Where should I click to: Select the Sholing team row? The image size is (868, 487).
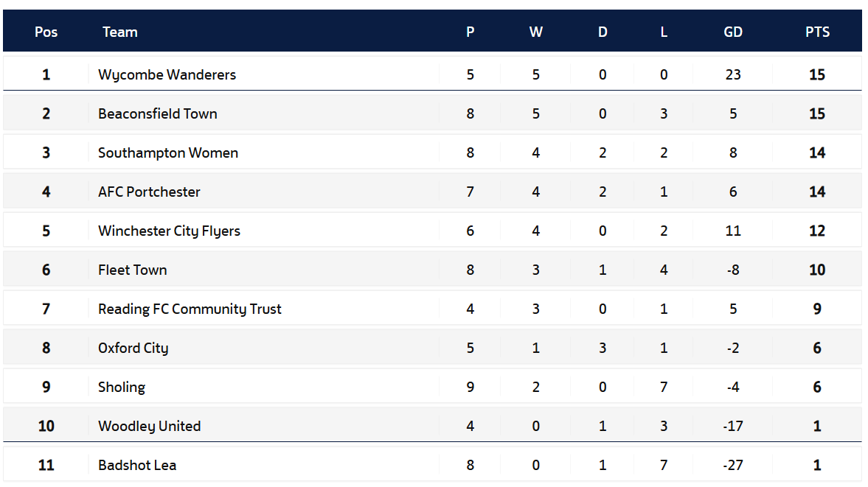tap(432, 387)
